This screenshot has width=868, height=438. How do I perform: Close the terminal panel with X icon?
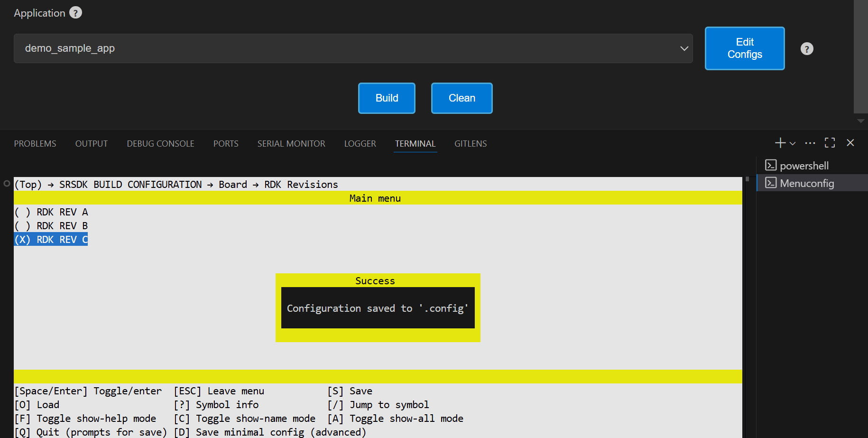tap(850, 143)
